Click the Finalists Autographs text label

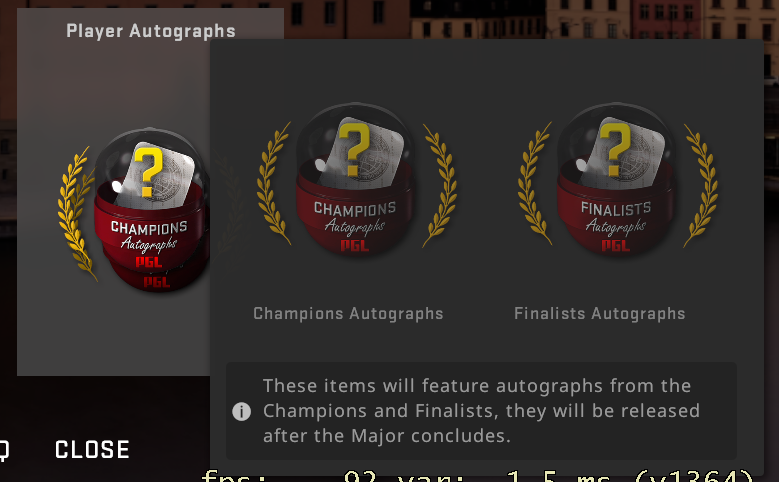(x=600, y=314)
